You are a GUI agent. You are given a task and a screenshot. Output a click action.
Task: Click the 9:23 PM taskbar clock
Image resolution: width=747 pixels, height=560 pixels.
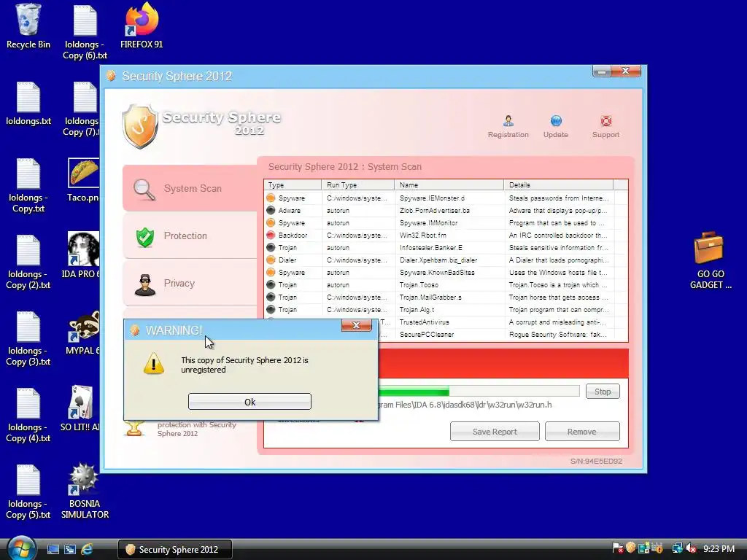(719, 549)
